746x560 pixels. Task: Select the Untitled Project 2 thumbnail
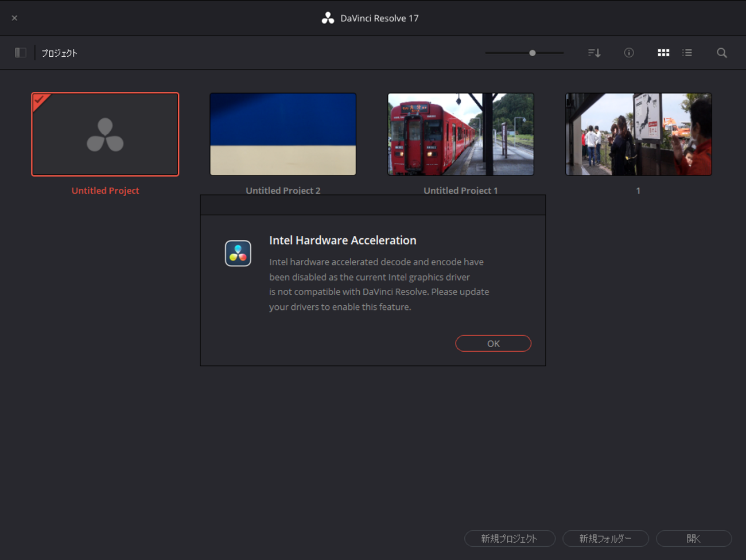283,134
